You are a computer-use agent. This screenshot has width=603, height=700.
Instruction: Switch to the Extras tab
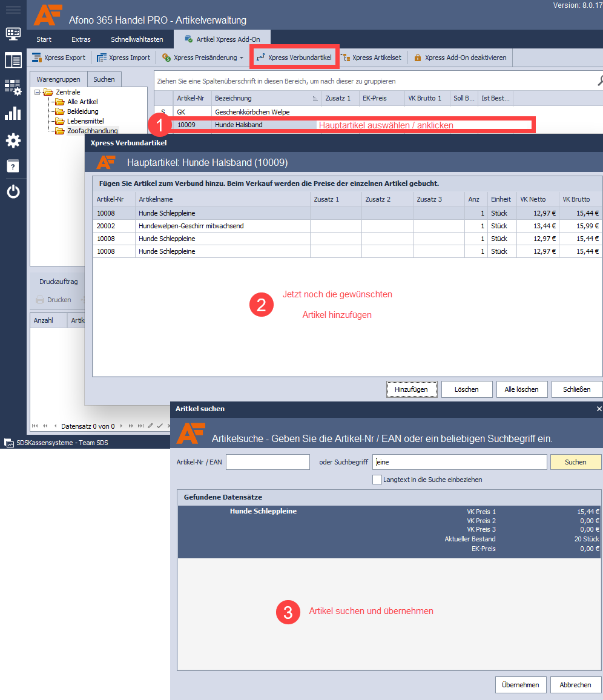point(81,39)
